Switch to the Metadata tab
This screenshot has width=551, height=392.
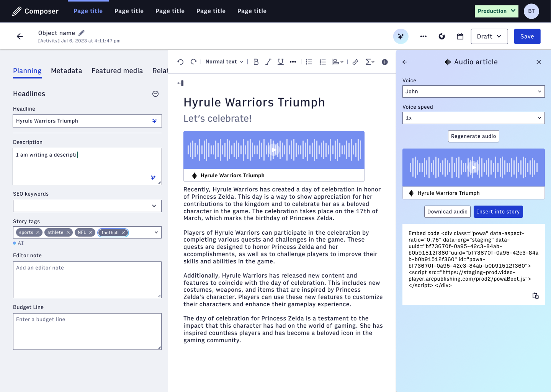[x=67, y=71]
